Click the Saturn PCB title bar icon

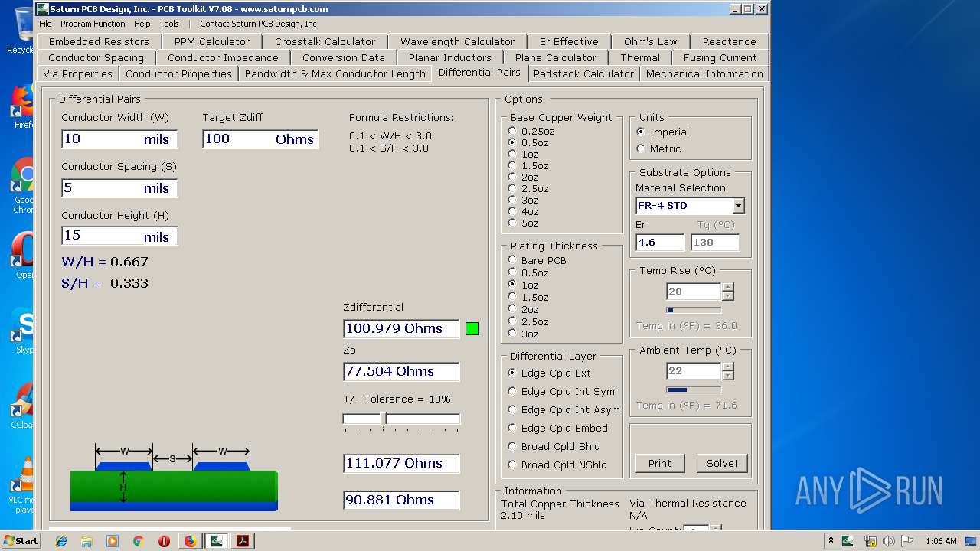pyautogui.click(x=43, y=9)
